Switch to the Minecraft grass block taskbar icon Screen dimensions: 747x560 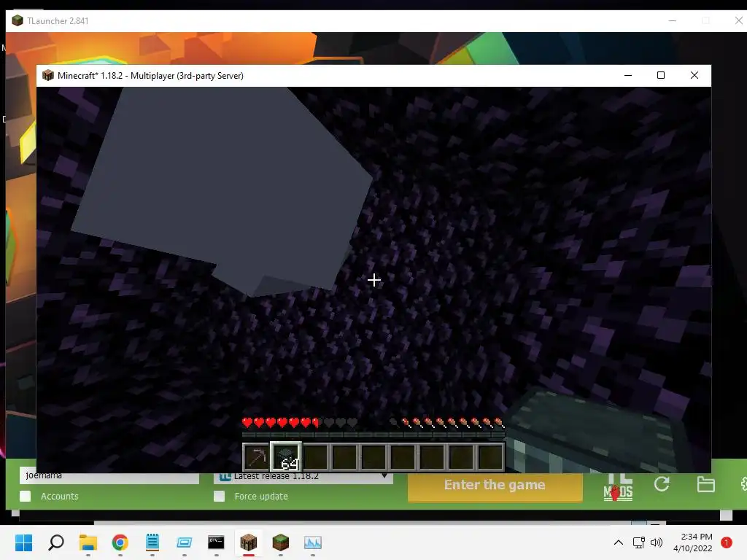coord(281,542)
